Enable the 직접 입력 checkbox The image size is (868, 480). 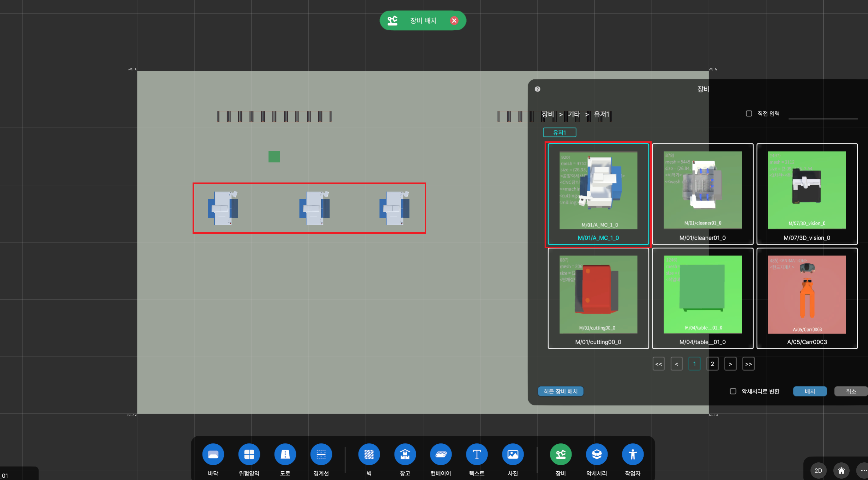tap(749, 113)
